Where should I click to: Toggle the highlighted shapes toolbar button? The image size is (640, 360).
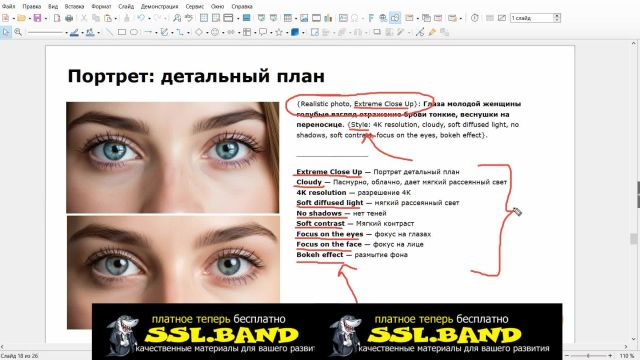(x=395, y=18)
